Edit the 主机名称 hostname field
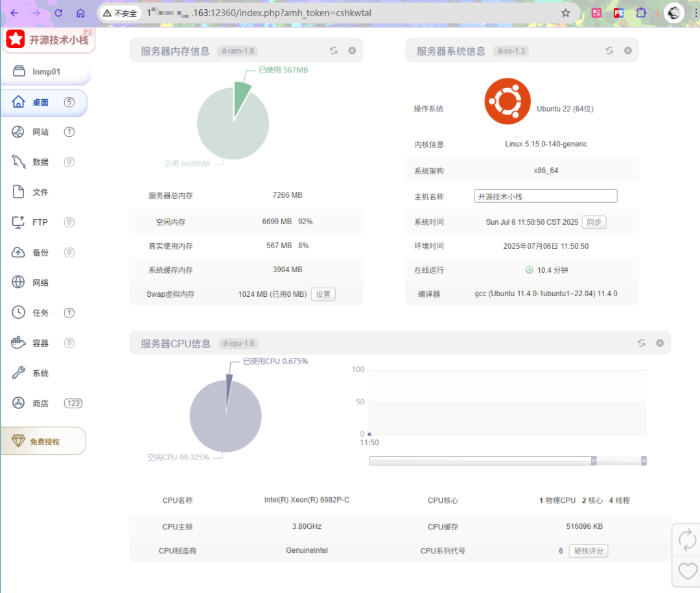The height and width of the screenshot is (593, 700). 546,196
